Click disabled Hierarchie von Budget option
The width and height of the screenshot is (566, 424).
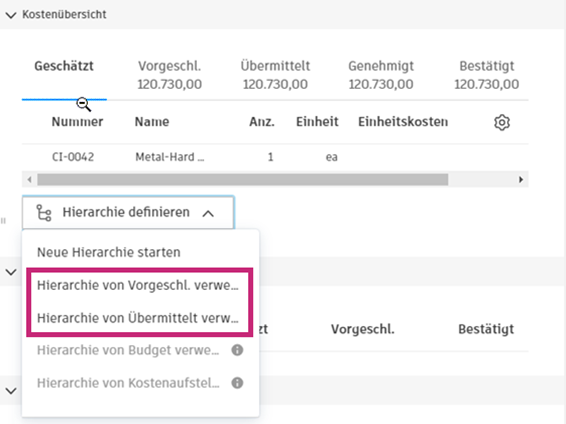pos(128,350)
